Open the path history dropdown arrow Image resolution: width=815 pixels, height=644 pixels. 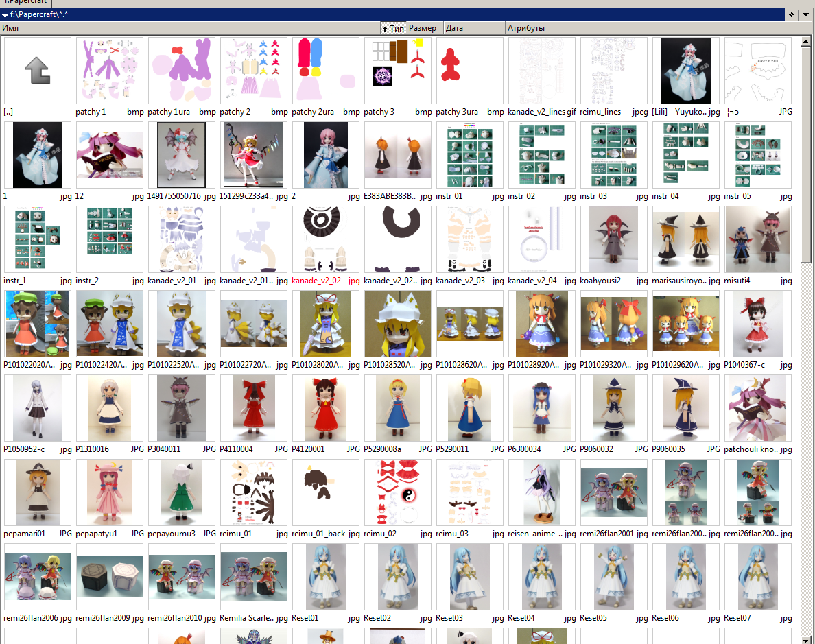coord(5,15)
